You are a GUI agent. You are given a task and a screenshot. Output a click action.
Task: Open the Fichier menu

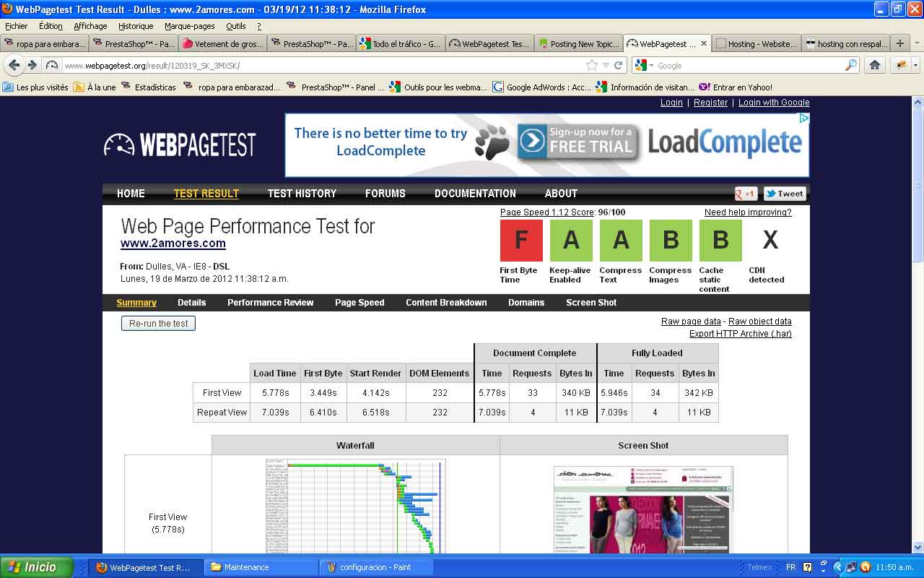pyautogui.click(x=16, y=26)
